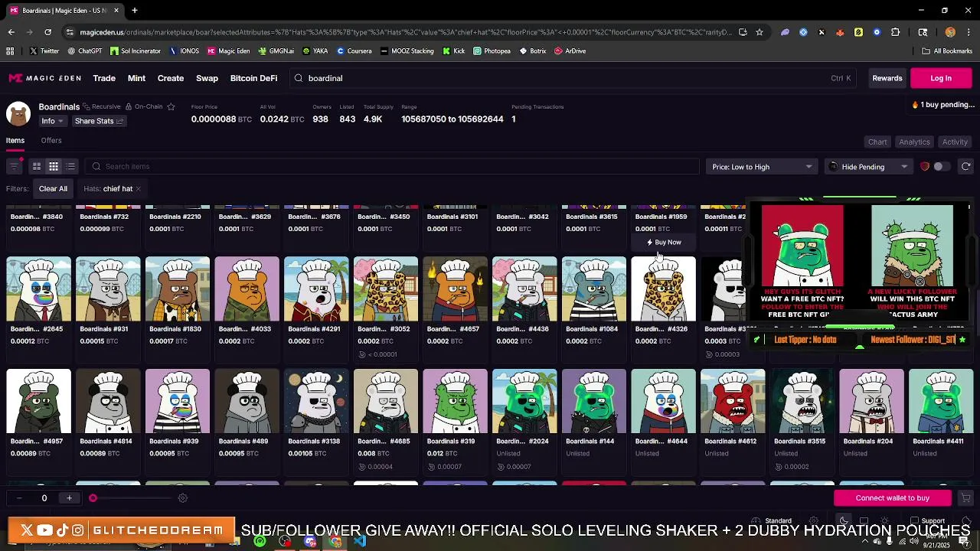Show the Chart view
Image resolution: width=980 pixels, height=551 pixels.
pyautogui.click(x=877, y=142)
